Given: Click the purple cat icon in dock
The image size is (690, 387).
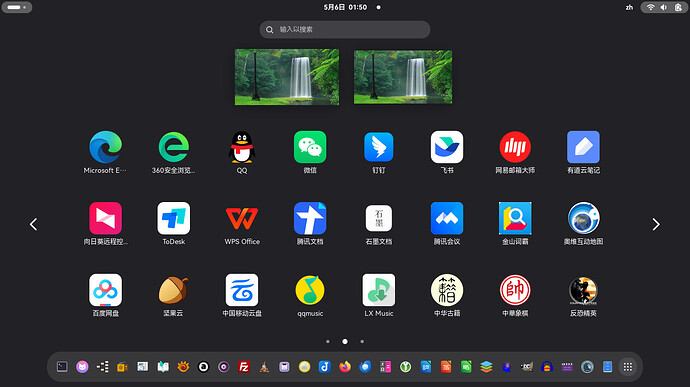Looking at the screenshot, I should tap(82, 367).
